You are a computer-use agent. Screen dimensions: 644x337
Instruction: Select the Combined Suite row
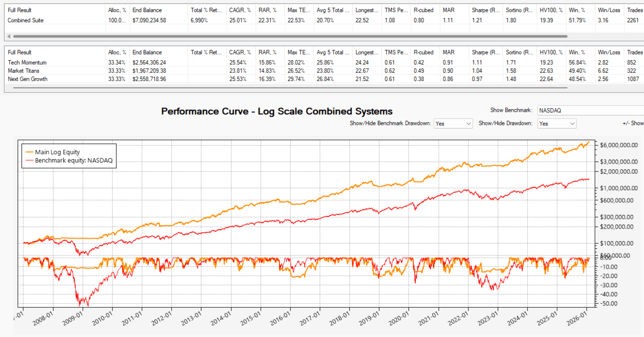(26, 20)
